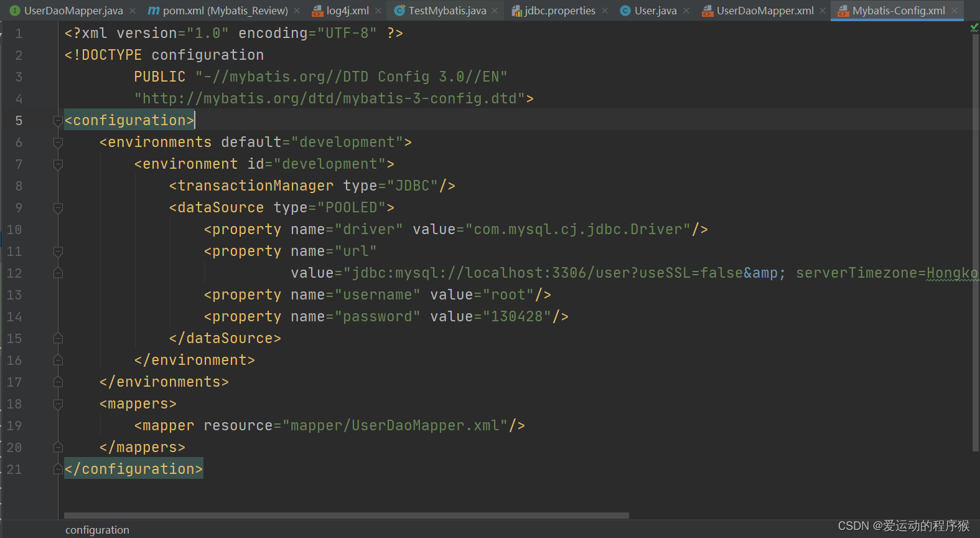Switch to jdbc.properties tab
This screenshot has height=538, width=980.
(560, 11)
